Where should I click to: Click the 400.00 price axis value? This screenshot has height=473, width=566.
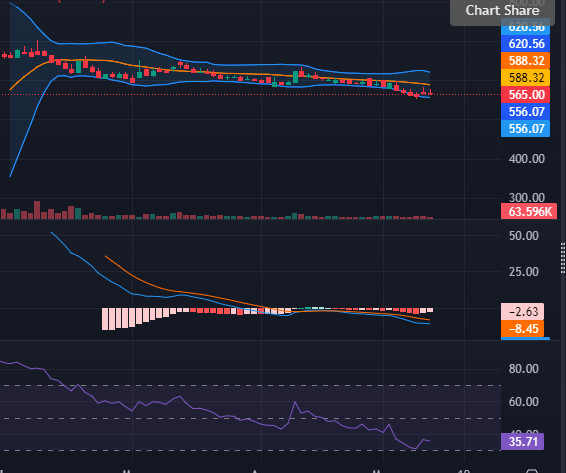[x=527, y=159]
